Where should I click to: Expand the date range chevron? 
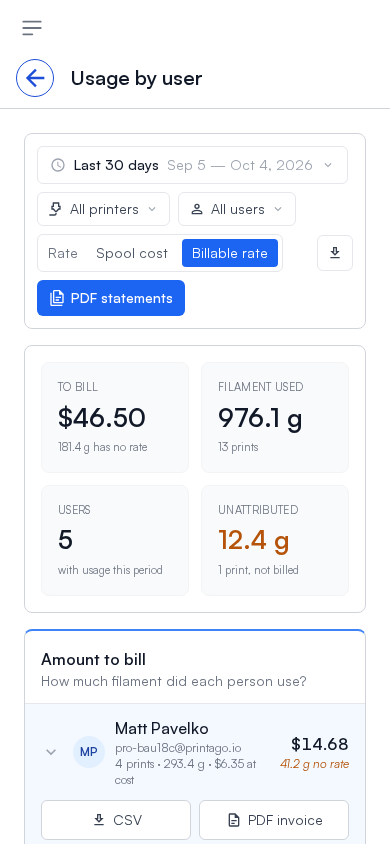(328, 165)
